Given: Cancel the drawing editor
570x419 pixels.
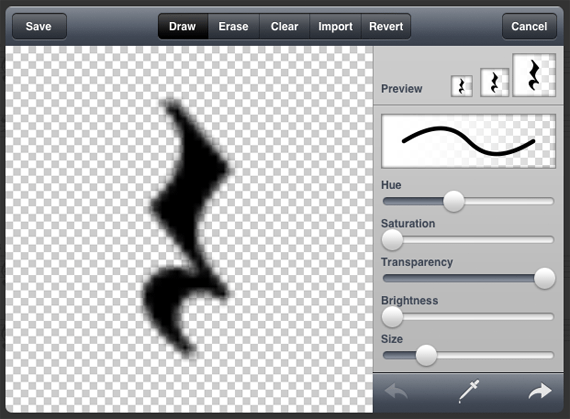Looking at the screenshot, I should (529, 26).
